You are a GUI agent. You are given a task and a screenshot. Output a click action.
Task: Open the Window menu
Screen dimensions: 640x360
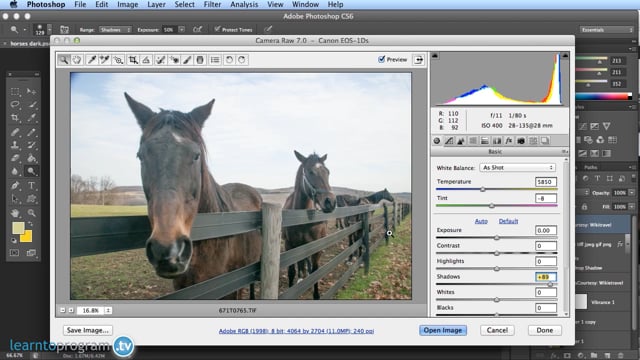coord(305,4)
